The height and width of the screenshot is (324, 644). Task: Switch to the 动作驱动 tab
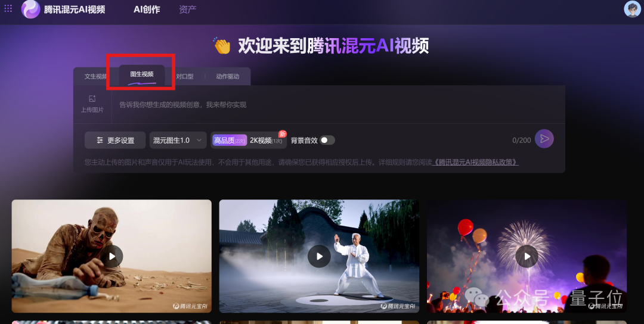coord(228,76)
